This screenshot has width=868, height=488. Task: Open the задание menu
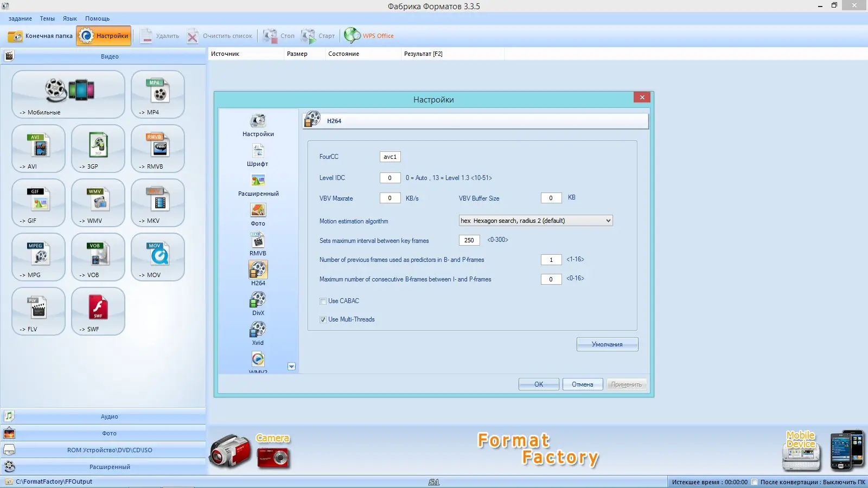coord(20,18)
